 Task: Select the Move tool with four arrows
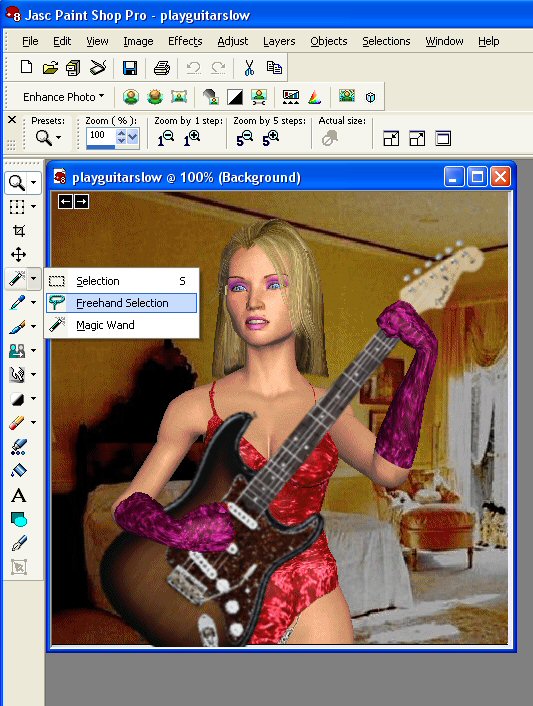[18, 255]
